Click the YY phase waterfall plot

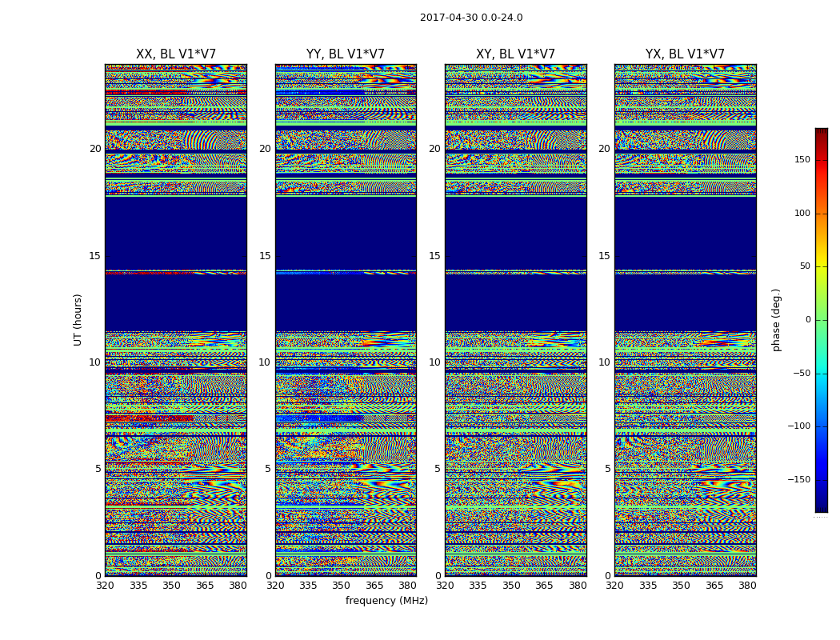pos(346,320)
